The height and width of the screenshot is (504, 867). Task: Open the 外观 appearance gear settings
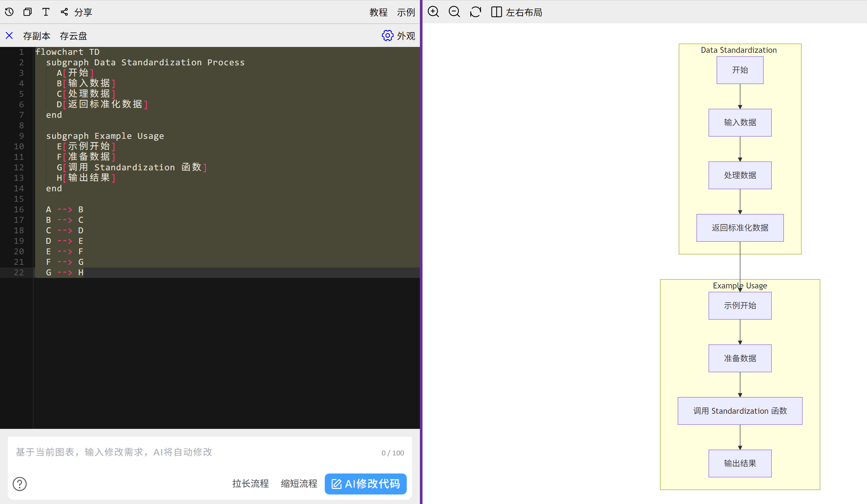coord(387,35)
